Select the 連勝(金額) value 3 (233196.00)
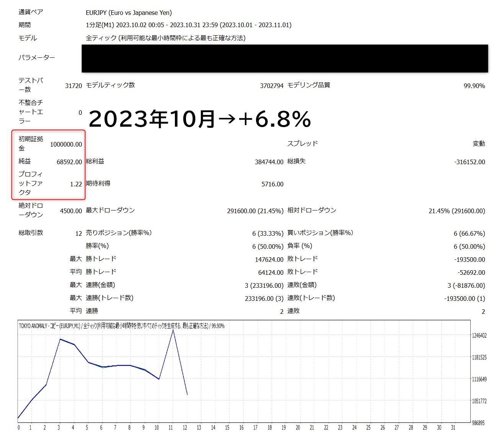 click(264, 286)
